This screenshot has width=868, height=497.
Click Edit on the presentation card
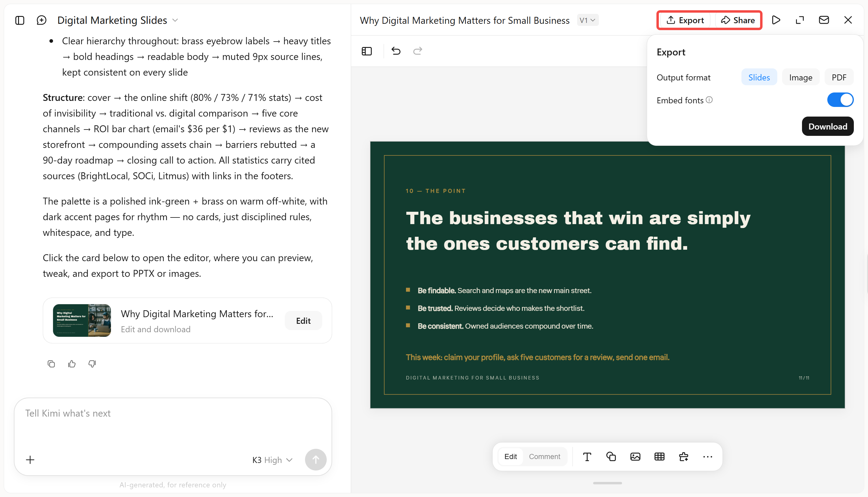303,321
